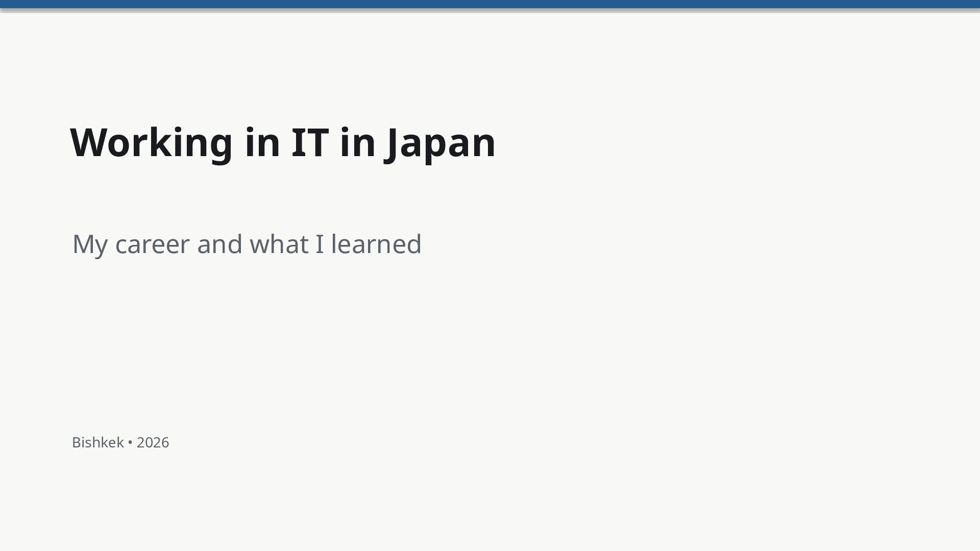Click the blue bar atop the slide
The width and height of the screenshot is (980, 551).
(490, 4)
